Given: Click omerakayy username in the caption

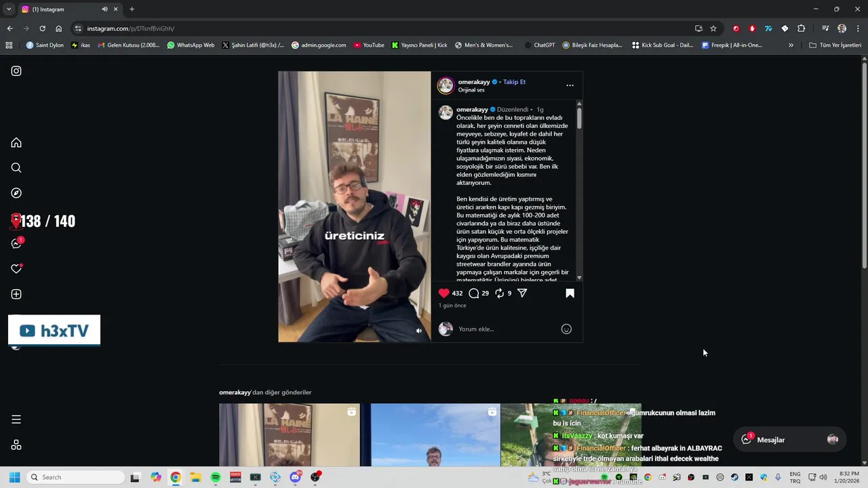Looking at the screenshot, I should tap(472, 109).
